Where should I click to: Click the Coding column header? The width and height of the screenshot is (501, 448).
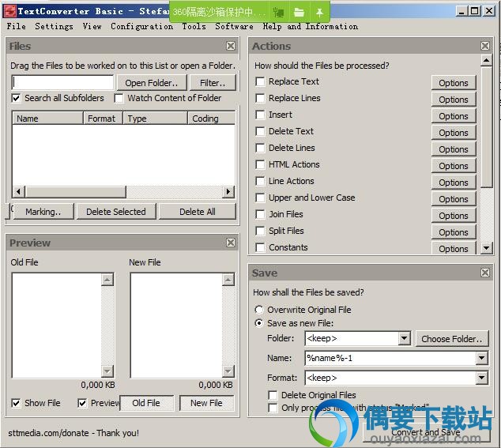[212, 119]
